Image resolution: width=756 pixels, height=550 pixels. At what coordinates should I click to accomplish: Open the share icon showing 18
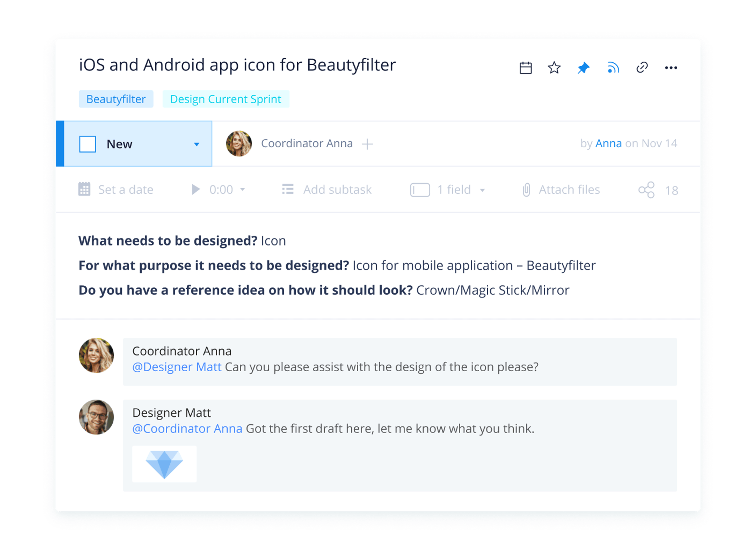(646, 190)
